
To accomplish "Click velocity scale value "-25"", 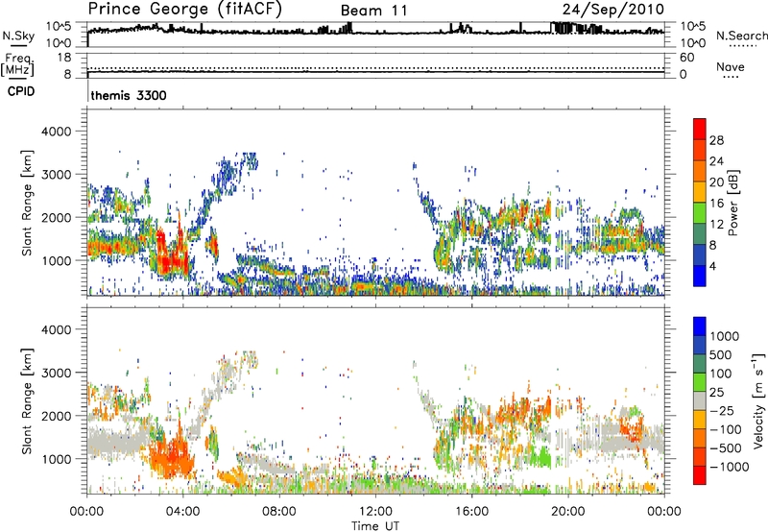I will [x=722, y=411].
